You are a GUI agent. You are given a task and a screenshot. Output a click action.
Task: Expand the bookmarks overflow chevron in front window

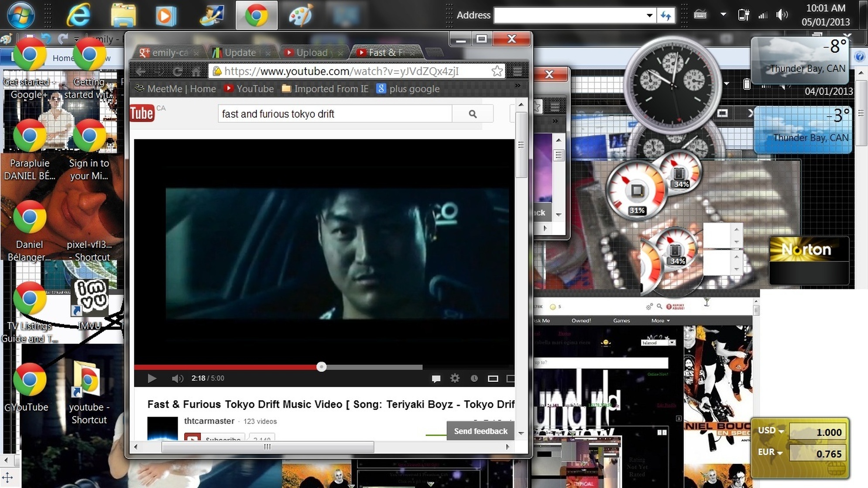(x=518, y=86)
